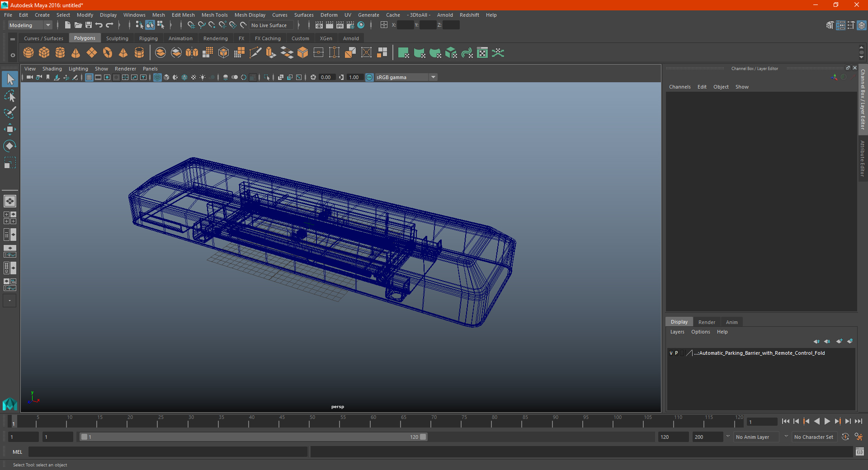
Task: Select the single perspective view layout
Action: [x=9, y=201]
